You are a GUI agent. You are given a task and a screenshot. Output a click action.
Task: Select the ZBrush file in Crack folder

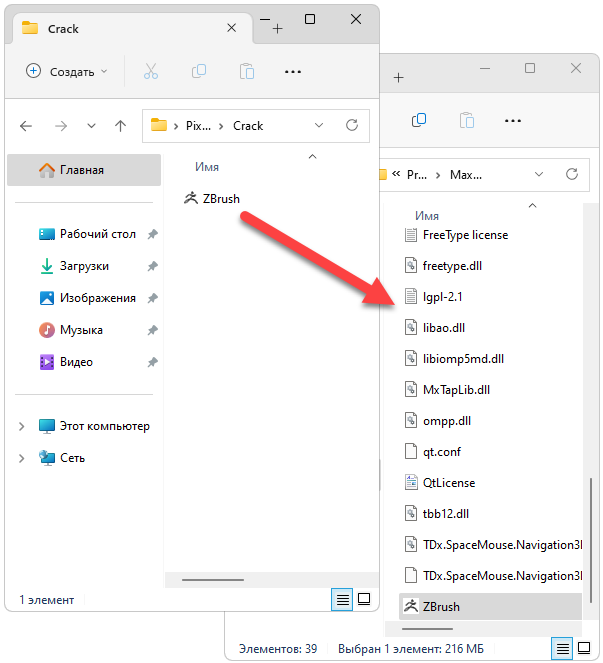[212, 198]
